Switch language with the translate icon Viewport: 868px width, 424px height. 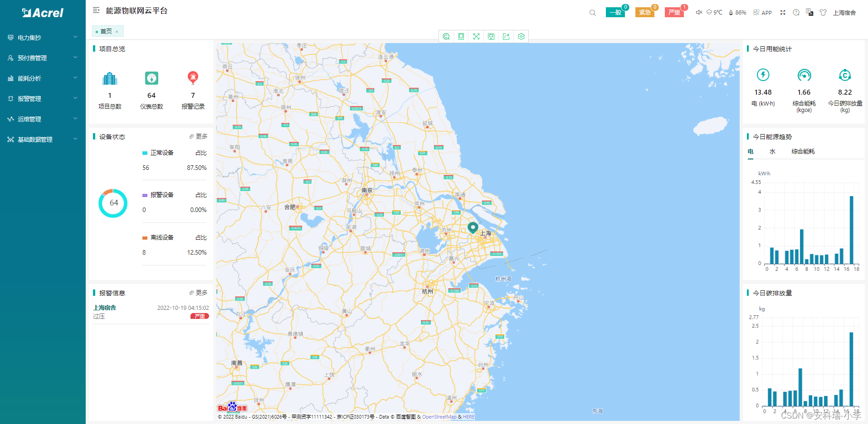tap(809, 12)
